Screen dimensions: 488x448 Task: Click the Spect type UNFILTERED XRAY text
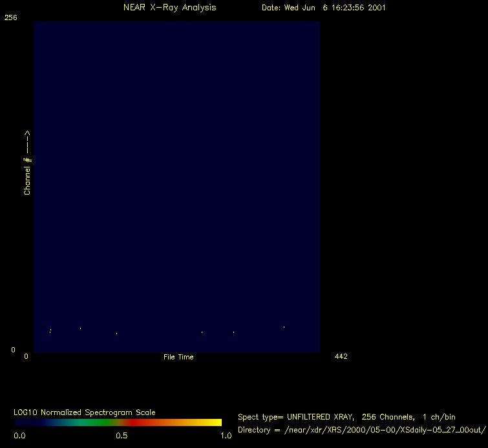click(346, 417)
